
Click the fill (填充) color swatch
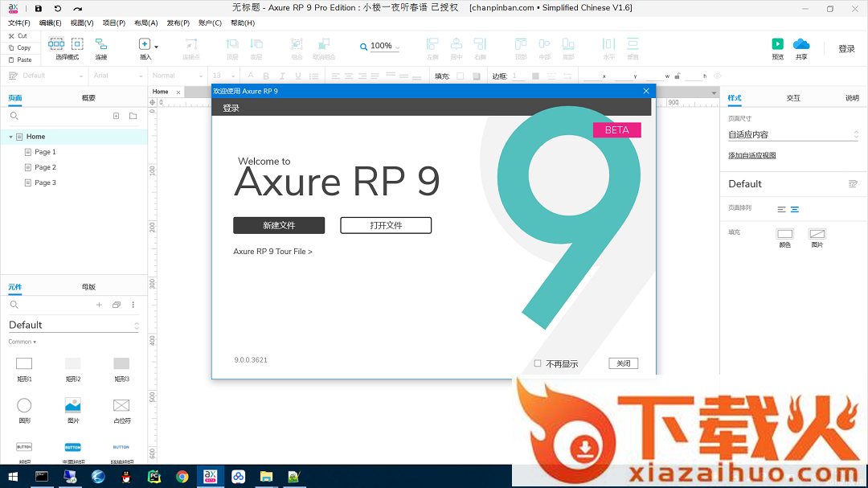pos(460,76)
